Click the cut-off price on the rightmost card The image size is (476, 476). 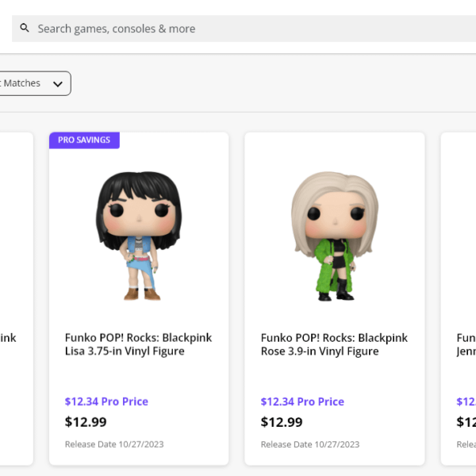point(466,422)
